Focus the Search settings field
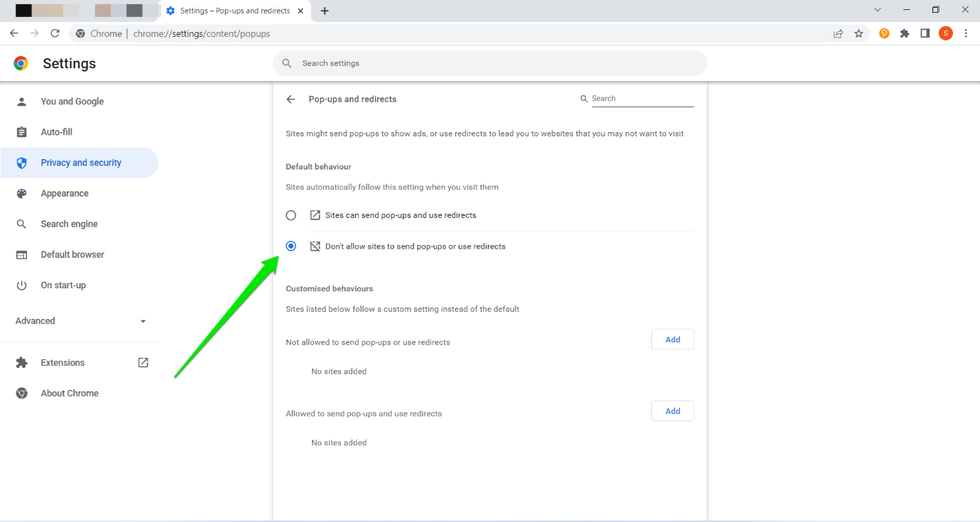This screenshot has width=980, height=522. click(x=490, y=63)
